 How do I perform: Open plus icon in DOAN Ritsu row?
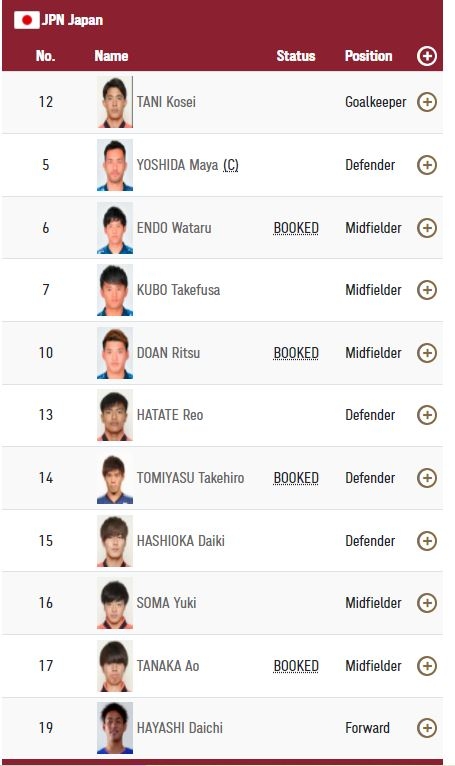[x=427, y=353]
